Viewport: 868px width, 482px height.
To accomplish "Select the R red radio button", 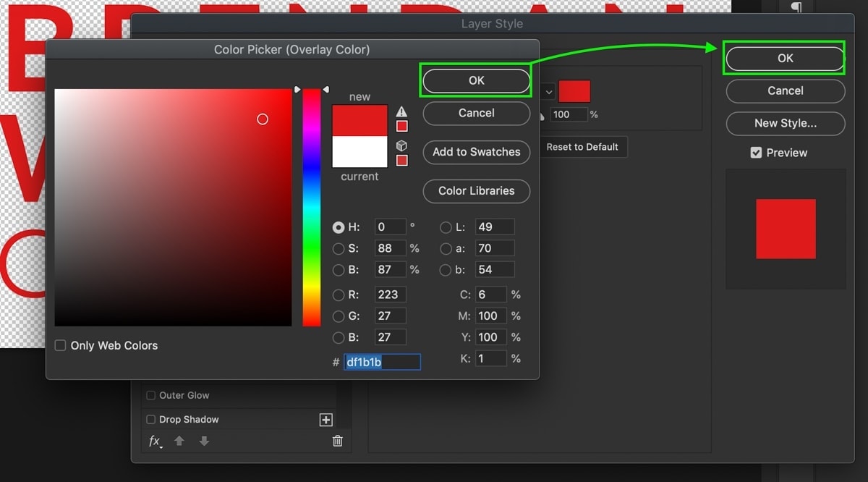I will pyautogui.click(x=339, y=295).
